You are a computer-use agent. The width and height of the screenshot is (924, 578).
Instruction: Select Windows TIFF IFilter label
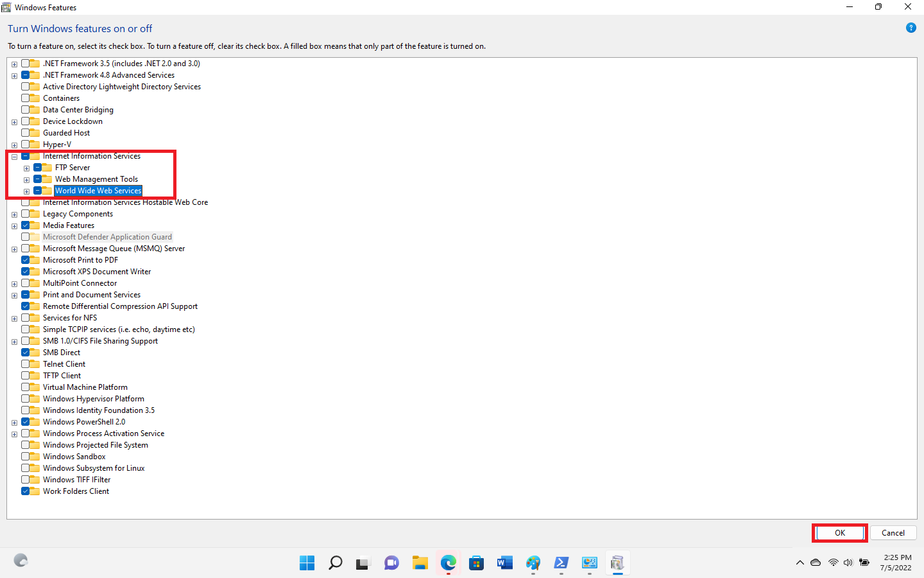77,480
